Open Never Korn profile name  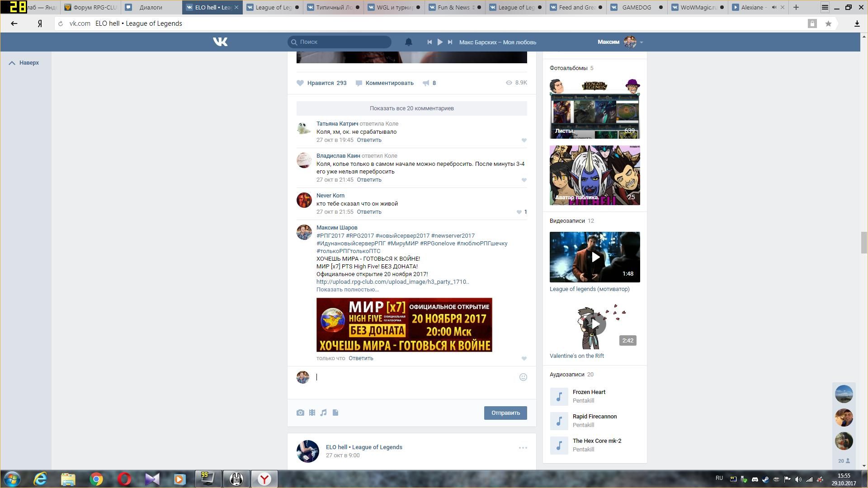pyautogui.click(x=330, y=196)
